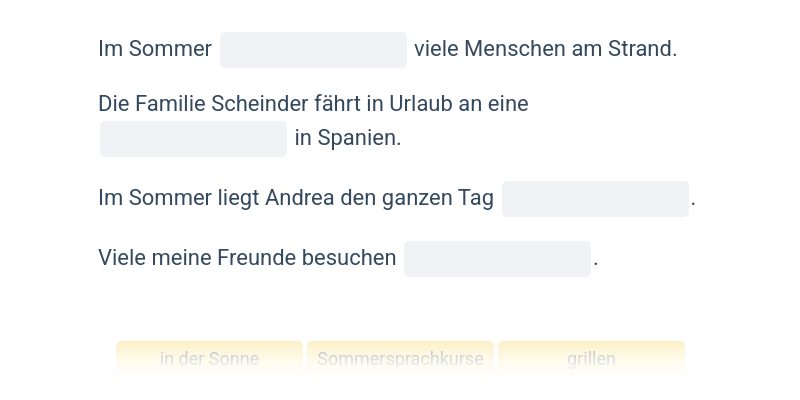
Task: Click the words "ganzen Tag" in third sentence
Action: (x=437, y=199)
